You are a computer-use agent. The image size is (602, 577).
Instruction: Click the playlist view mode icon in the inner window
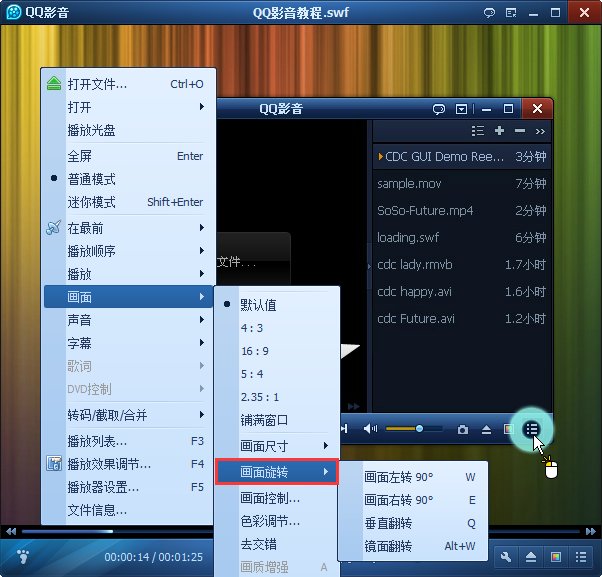pos(478,131)
